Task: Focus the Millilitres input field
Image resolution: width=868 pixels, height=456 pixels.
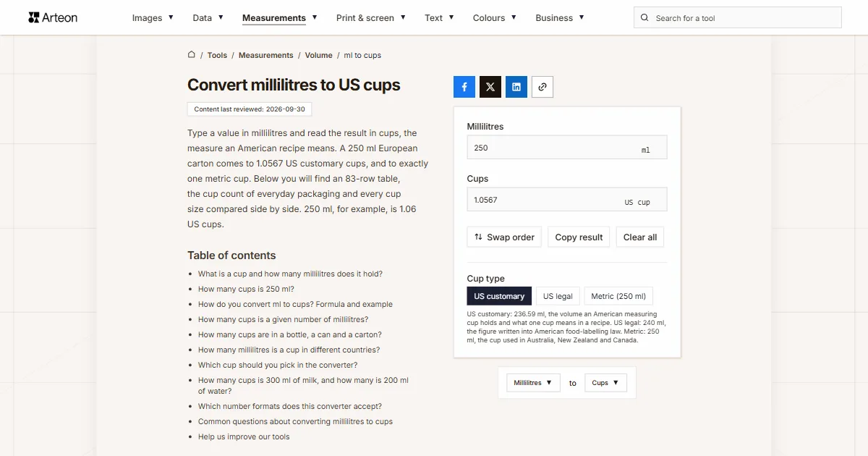Action: [567, 148]
